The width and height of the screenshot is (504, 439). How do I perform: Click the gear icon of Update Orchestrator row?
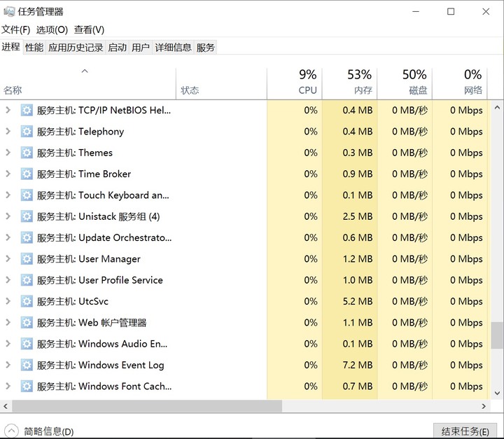point(27,237)
